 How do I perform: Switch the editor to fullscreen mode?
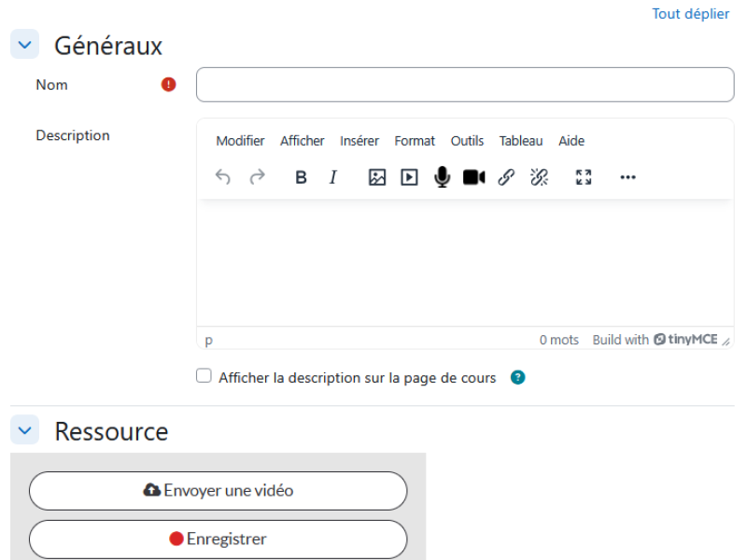pos(584,177)
